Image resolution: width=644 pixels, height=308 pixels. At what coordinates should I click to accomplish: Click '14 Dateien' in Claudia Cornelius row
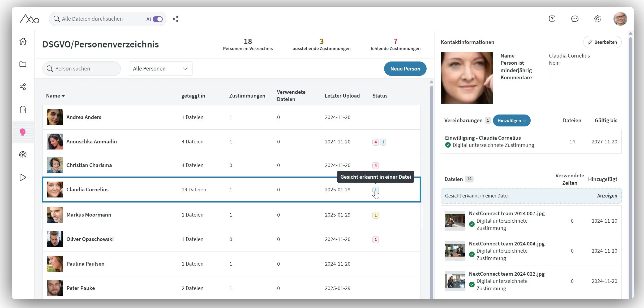pos(194,190)
